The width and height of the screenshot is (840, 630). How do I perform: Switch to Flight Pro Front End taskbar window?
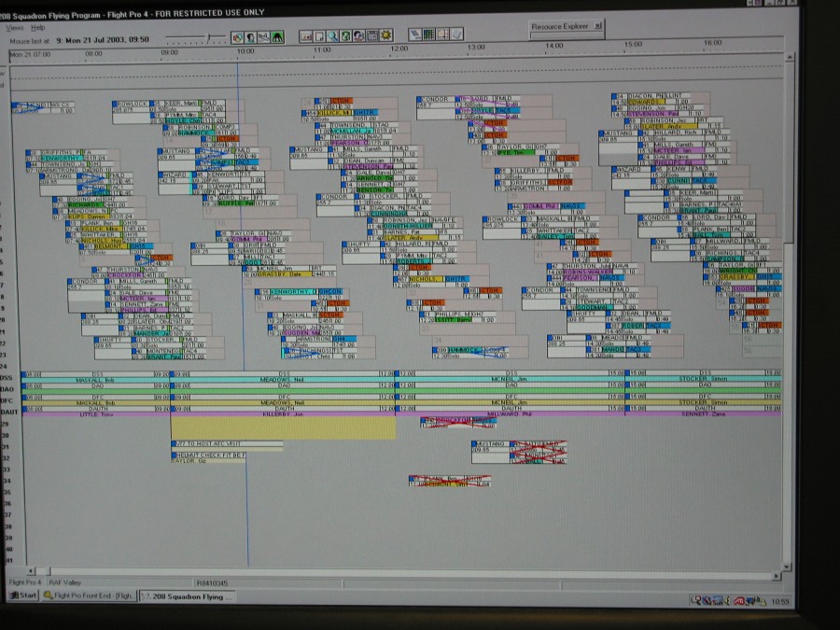click(x=90, y=595)
